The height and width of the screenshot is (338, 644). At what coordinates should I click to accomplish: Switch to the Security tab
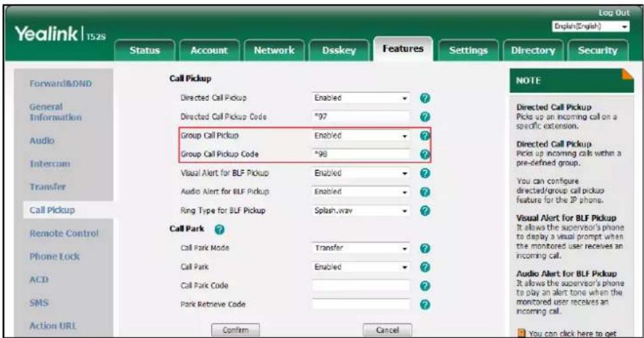click(x=598, y=50)
